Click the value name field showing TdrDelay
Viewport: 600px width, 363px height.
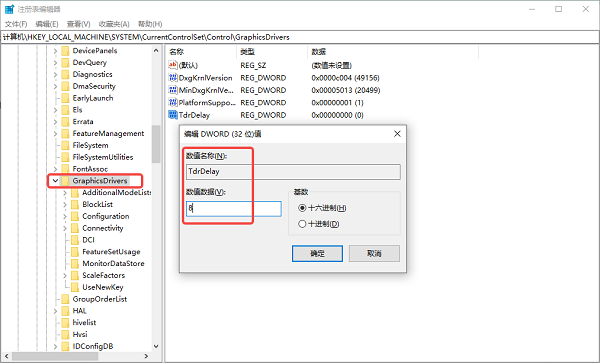tap(293, 171)
